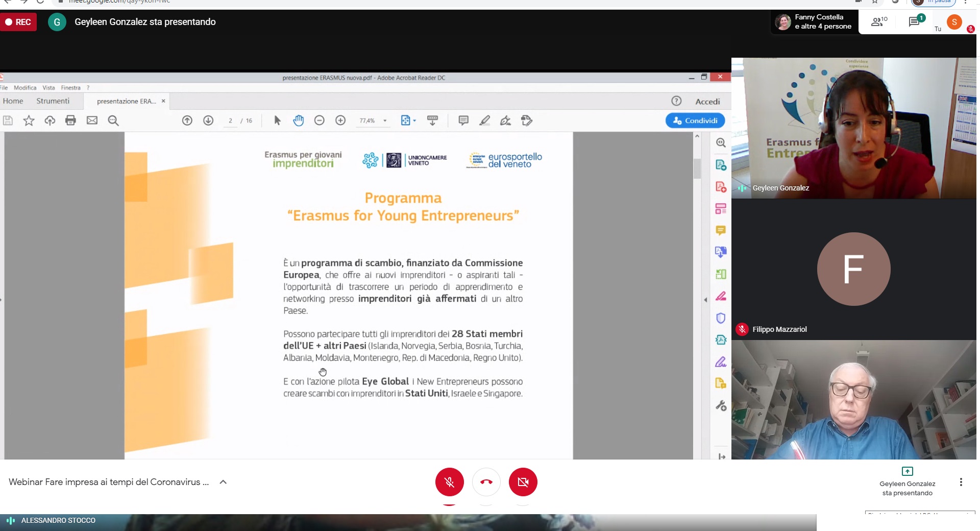Click the search magnifier icon in Acrobat
The image size is (980, 531).
coord(113,120)
